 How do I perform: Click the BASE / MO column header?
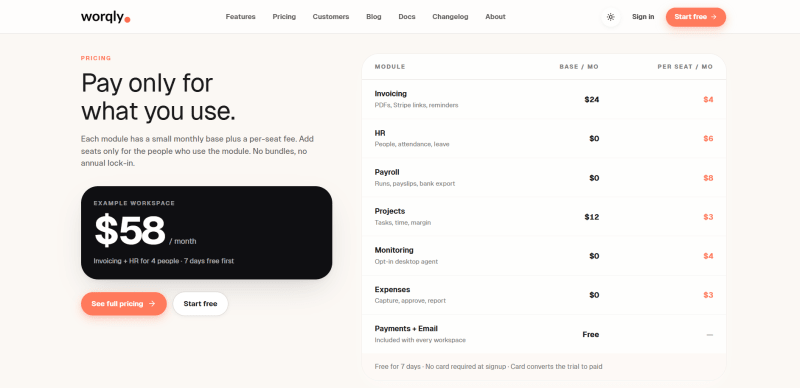click(x=579, y=67)
